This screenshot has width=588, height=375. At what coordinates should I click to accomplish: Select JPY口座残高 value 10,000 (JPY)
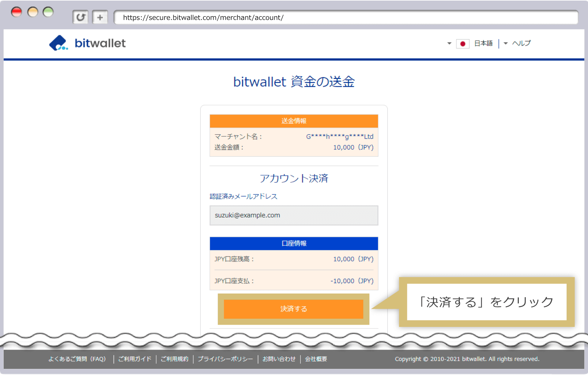[353, 259]
